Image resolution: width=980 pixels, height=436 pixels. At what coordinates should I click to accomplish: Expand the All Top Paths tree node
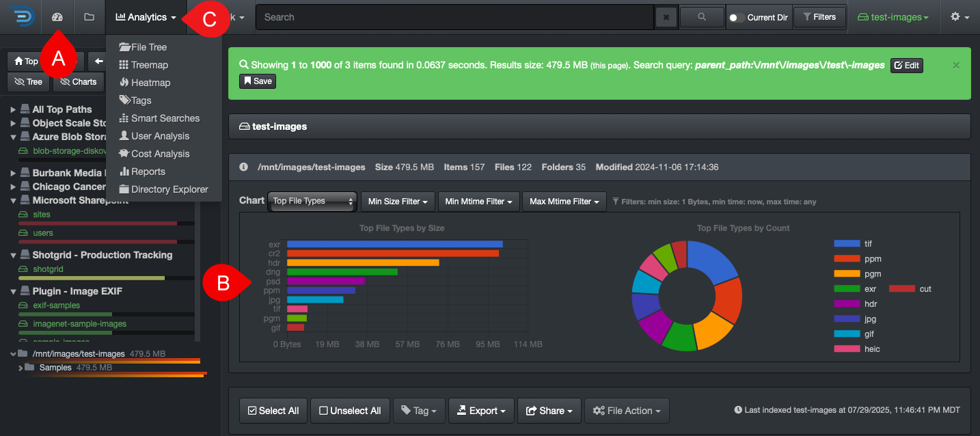14,109
